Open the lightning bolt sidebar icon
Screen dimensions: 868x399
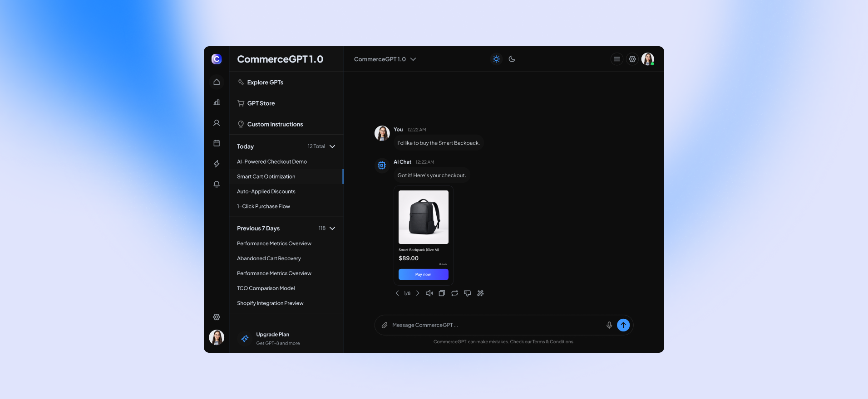click(217, 164)
